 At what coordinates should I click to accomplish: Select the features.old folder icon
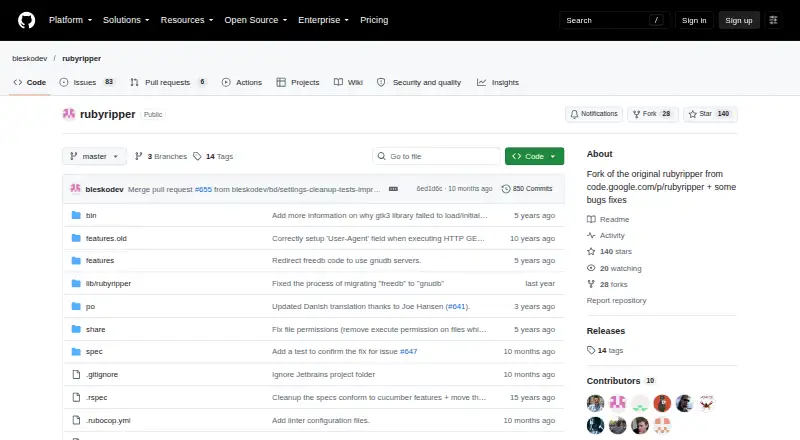[x=76, y=238]
